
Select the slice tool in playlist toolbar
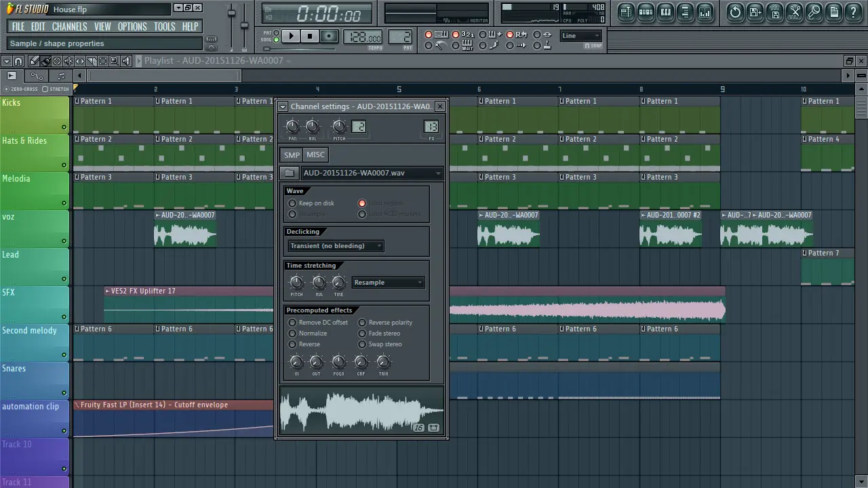[x=92, y=61]
